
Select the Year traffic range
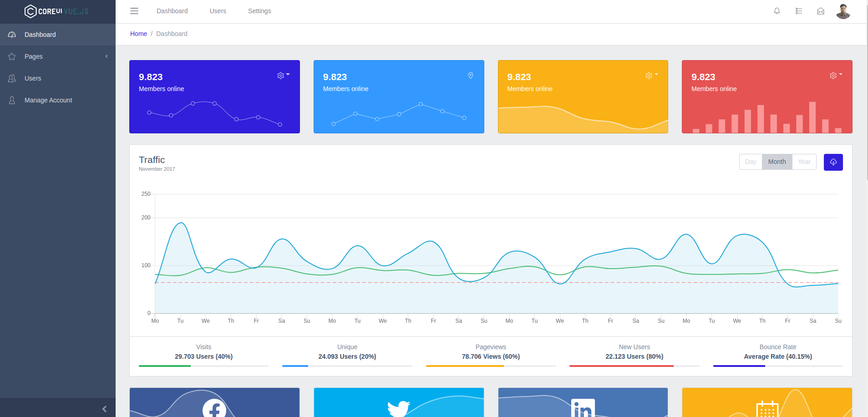pyautogui.click(x=804, y=162)
